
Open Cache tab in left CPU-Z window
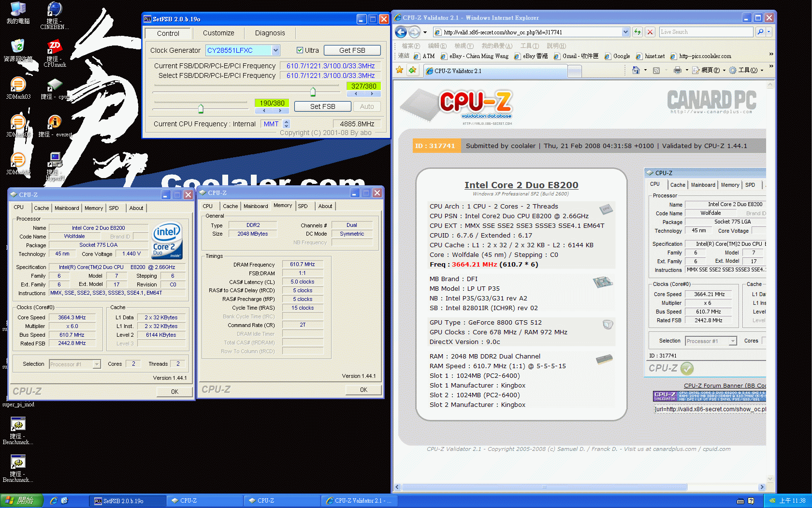coord(41,208)
